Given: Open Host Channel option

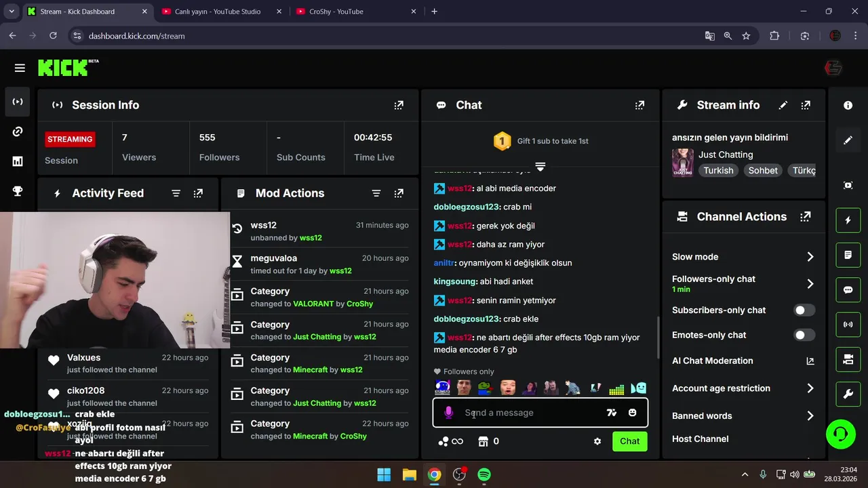Looking at the screenshot, I should click(701, 439).
